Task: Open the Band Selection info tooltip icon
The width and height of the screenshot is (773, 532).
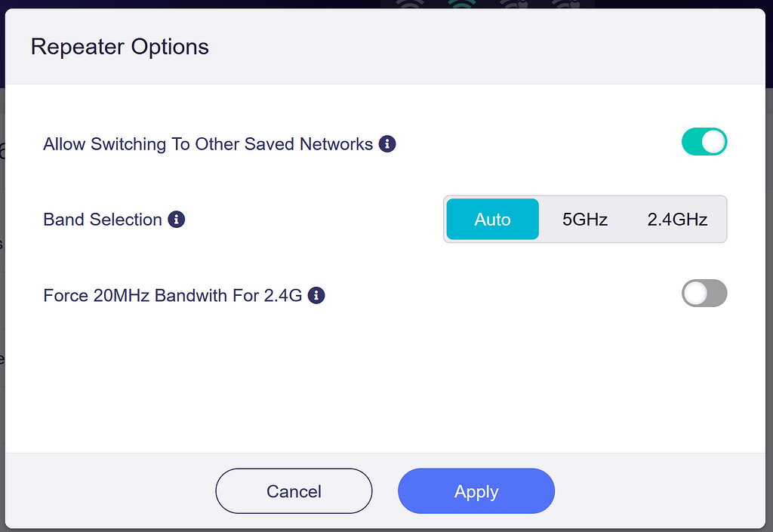Action: (177, 220)
